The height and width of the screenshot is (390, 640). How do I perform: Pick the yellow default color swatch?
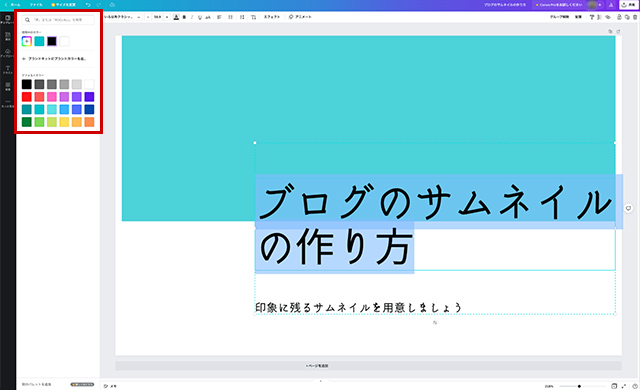click(x=64, y=122)
